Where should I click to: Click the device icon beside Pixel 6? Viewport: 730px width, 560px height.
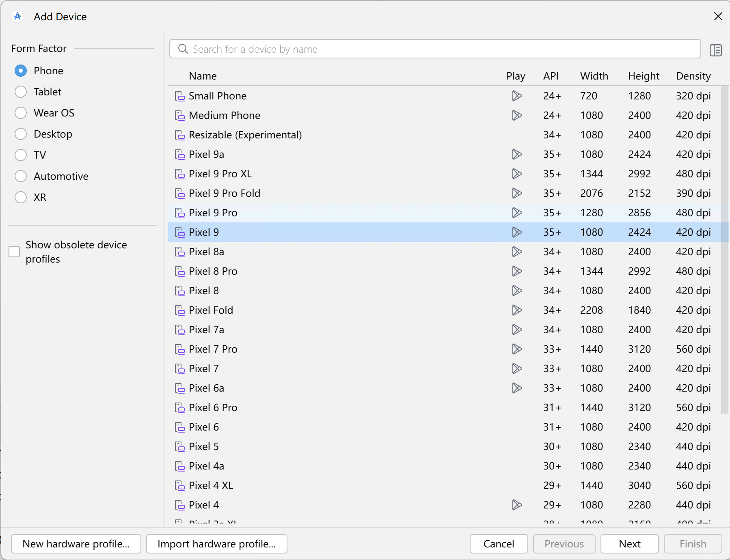(x=179, y=427)
